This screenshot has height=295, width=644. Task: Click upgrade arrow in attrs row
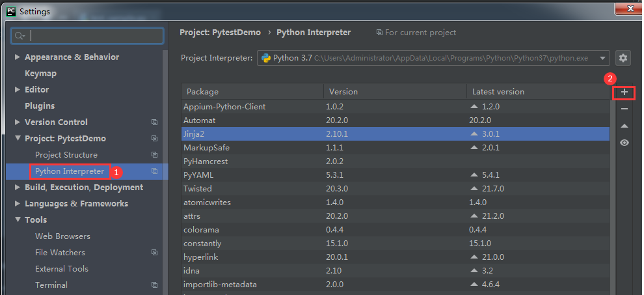pyautogui.click(x=474, y=216)
